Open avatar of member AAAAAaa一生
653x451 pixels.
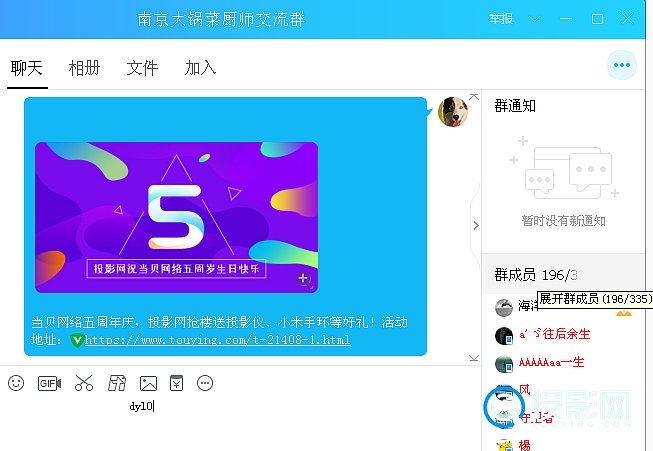coord(504,364)
